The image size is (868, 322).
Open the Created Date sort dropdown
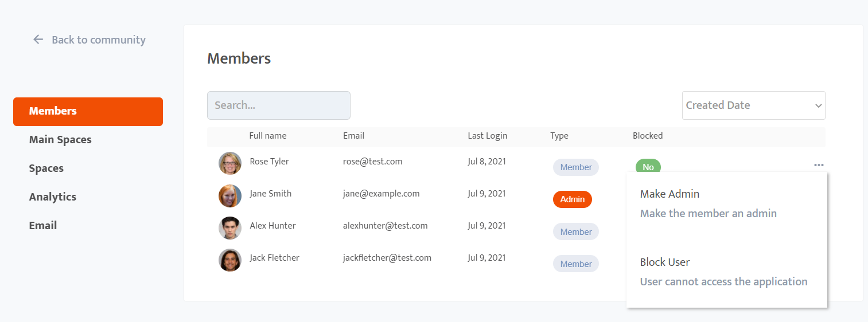753,105
